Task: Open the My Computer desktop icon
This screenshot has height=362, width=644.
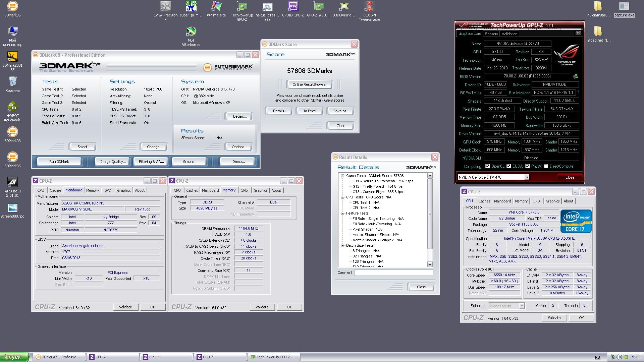Action: tap(12, 36)
